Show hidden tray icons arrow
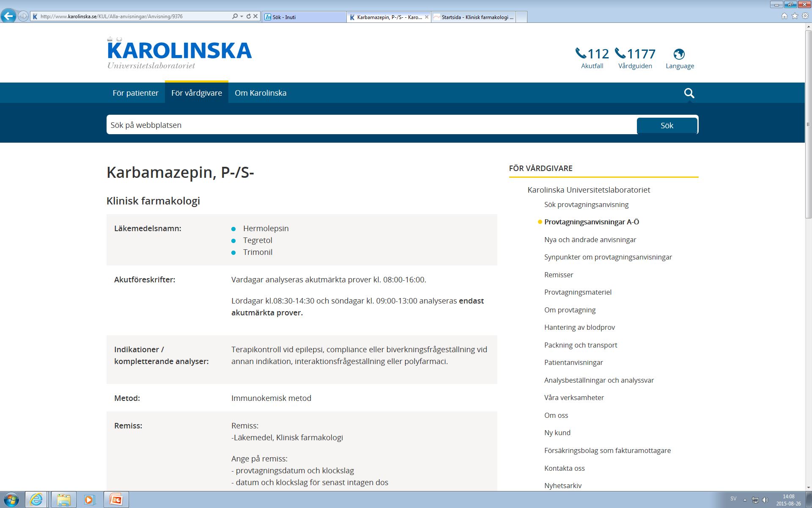This screenshot has width=812, height=508. click(745, 500)
